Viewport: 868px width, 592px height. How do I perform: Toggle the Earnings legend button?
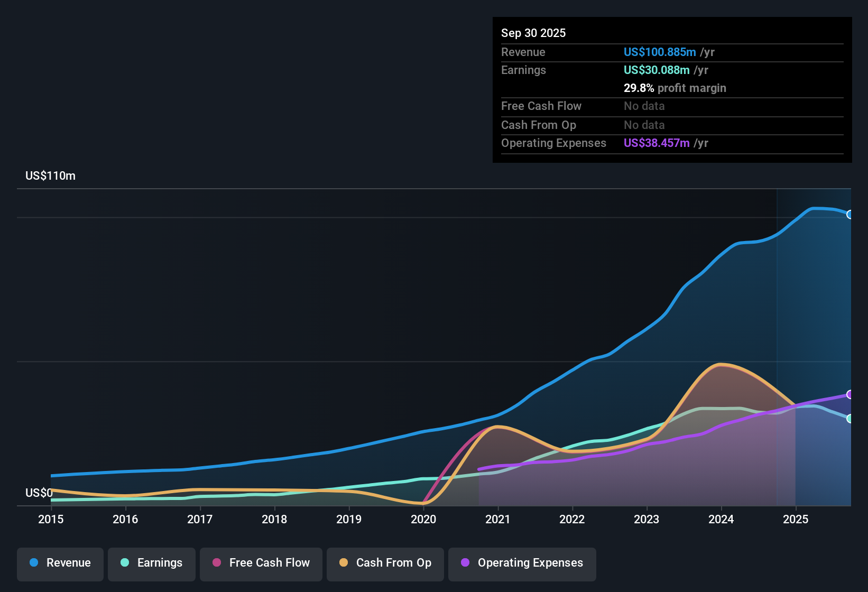[152, 564]
